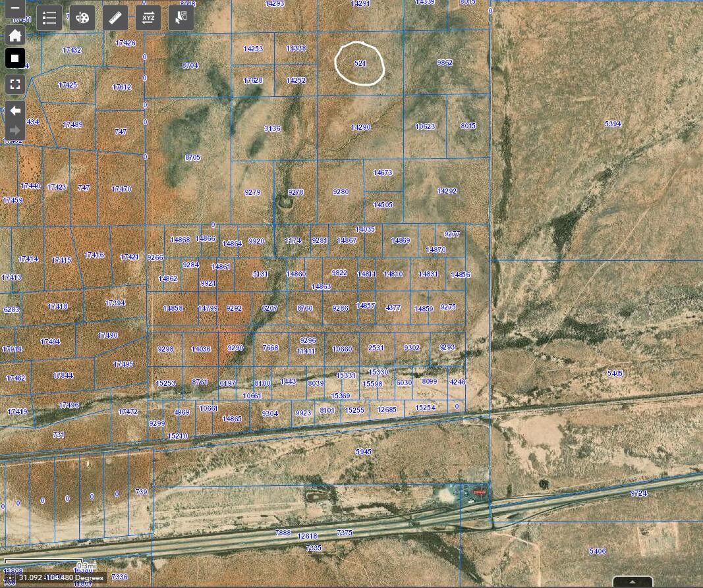Click parcel 8705 on the map

point(192,158)
